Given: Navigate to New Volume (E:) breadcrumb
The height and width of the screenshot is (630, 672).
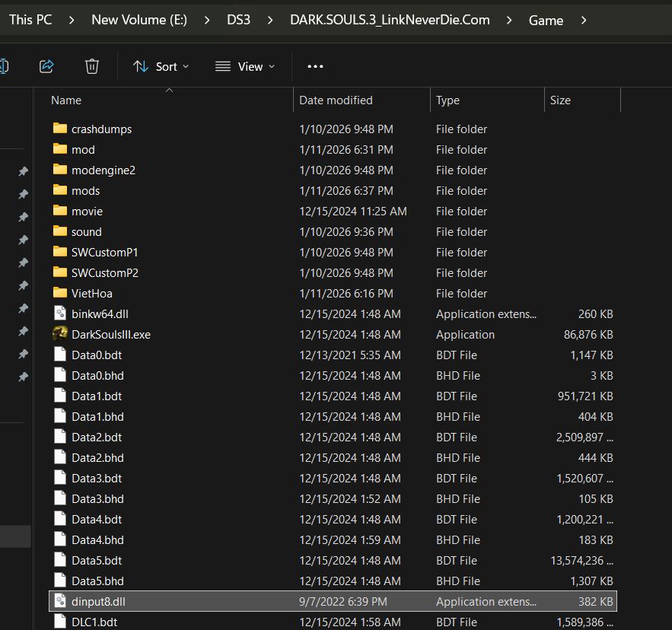Looking at the screenshot, I should coord(139,21).
